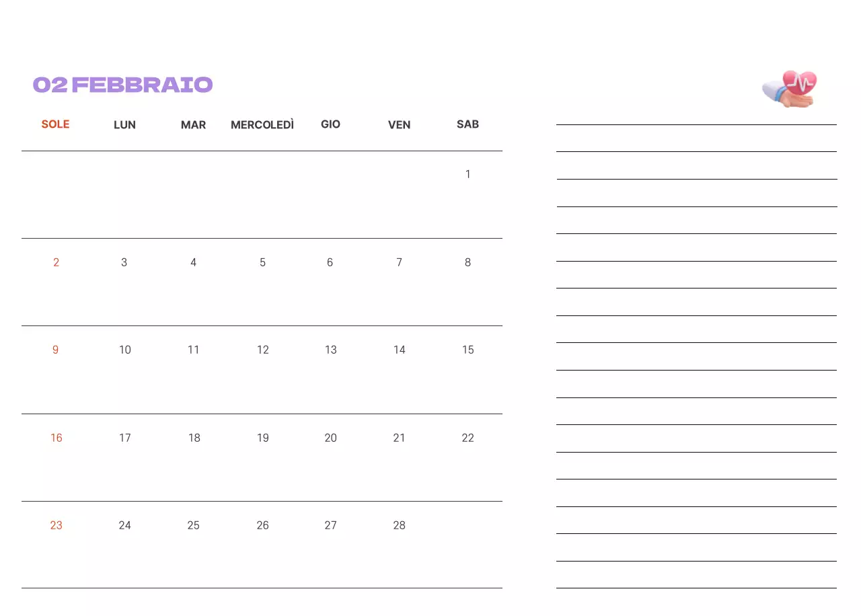This screenshot has width=861, height=616.
Task: Click date 2 in red
Action: tap(56, 262)
